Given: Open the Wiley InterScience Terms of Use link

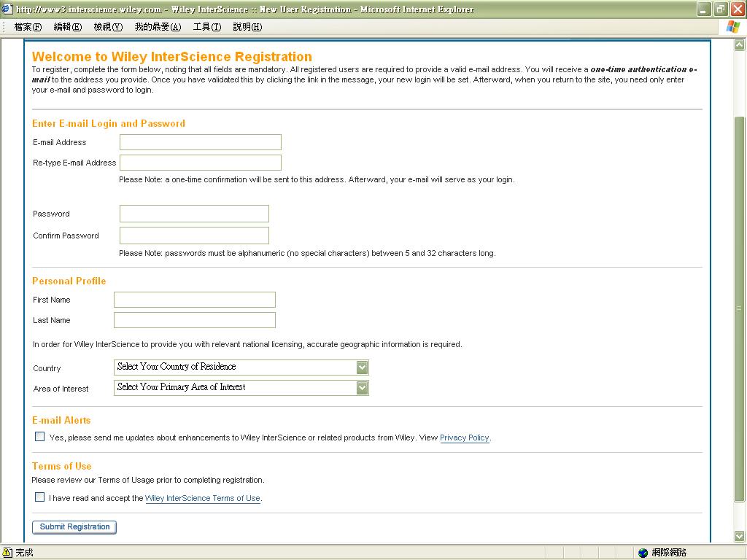Looking at the screenshot, I should (203, 498).
